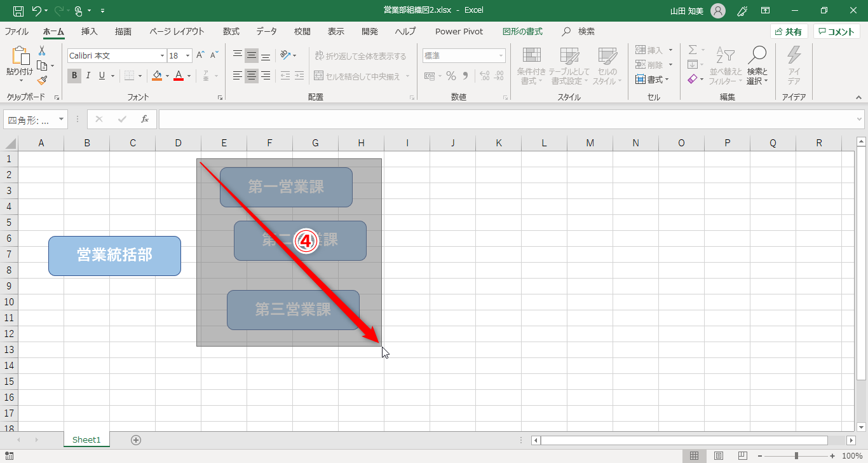
Task: Select the Sheet1 sheet tab
Action: pyautogui.click(x=86, y=439)
